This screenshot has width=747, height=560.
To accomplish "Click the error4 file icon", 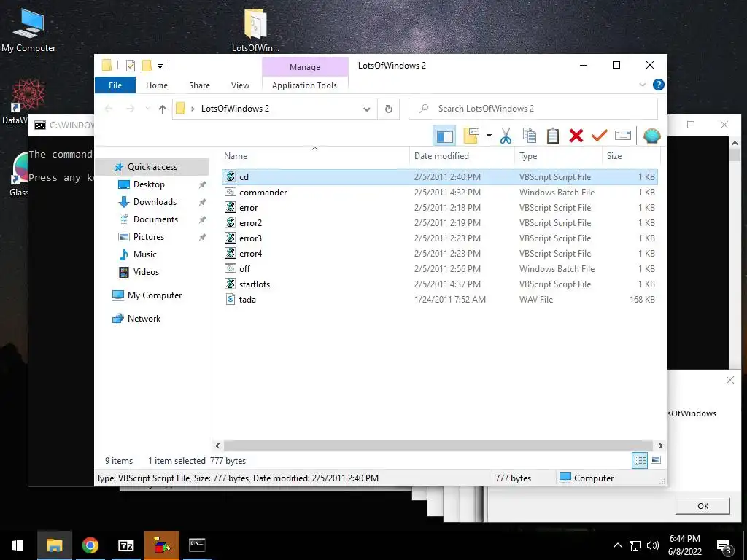I will coord(231,253).
